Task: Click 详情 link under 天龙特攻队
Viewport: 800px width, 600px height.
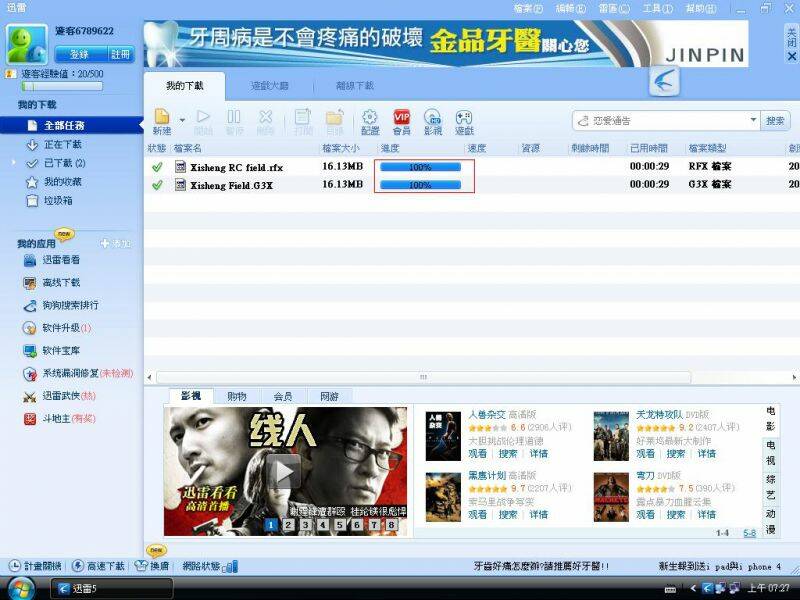Action: click(707, 454)
